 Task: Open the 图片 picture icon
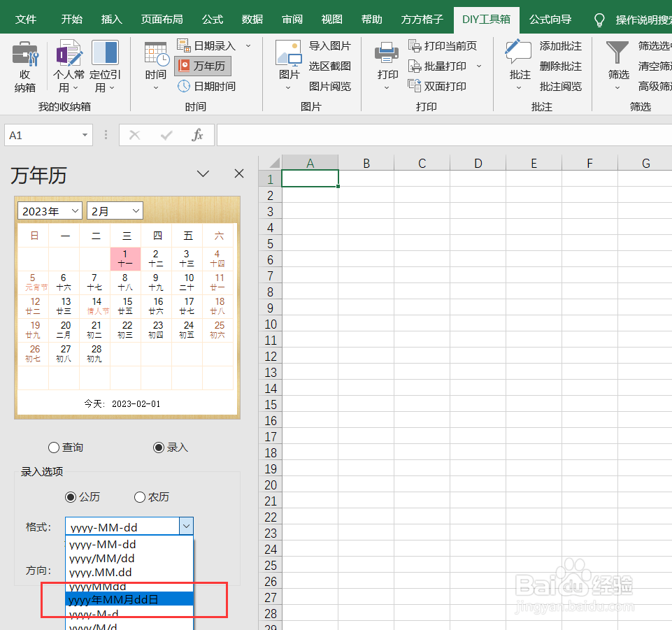coord(288,54)
